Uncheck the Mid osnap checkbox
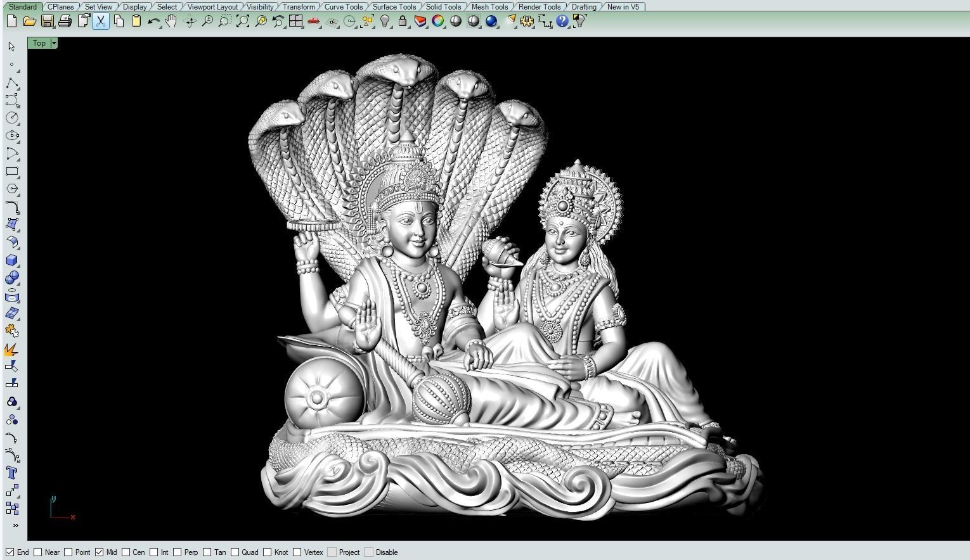The image size is (970, 560). [x=99, y=552]
